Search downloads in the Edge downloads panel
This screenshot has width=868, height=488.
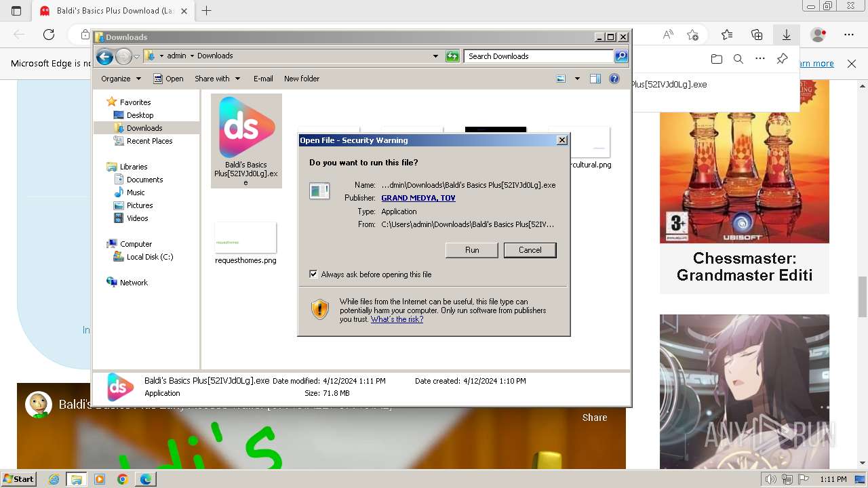(738, 59)
